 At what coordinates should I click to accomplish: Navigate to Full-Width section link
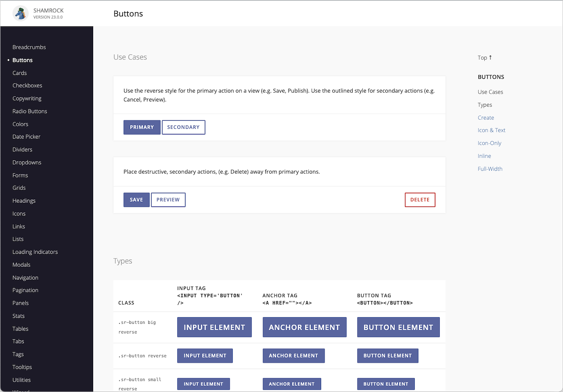click(490, 169)
